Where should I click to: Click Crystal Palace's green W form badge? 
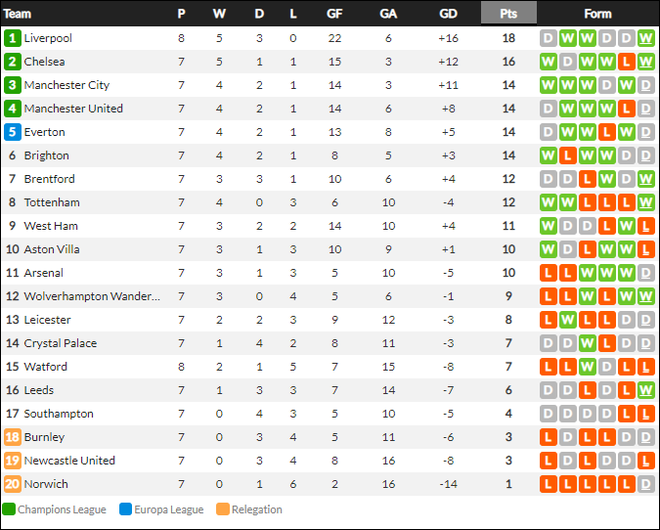click(587, 344)
